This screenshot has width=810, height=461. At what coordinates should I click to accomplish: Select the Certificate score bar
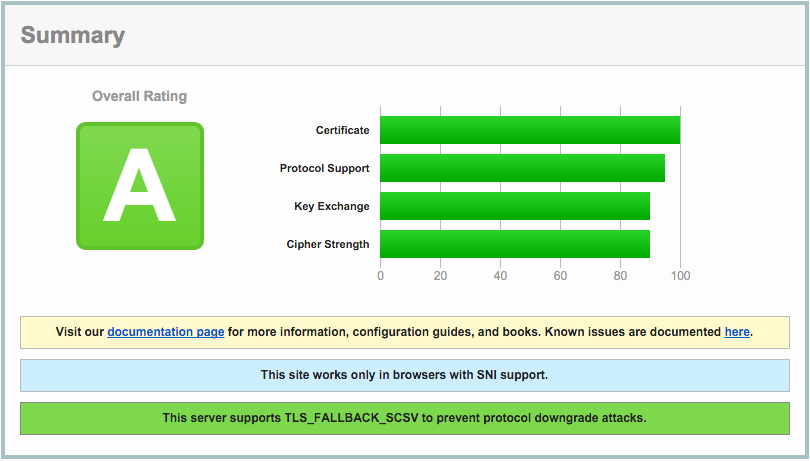click(530, 130)
